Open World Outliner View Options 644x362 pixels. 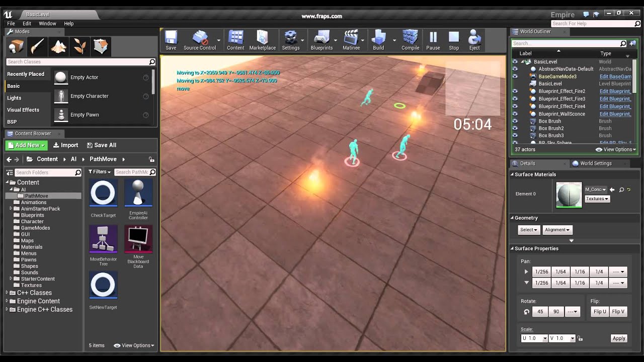pyautogui.click(x=616, y=149)
